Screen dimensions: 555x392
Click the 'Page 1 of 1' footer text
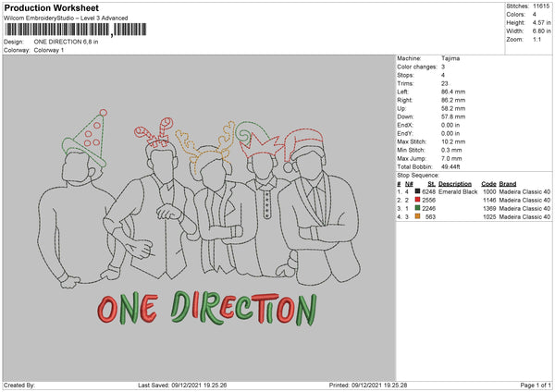(536, 386)
